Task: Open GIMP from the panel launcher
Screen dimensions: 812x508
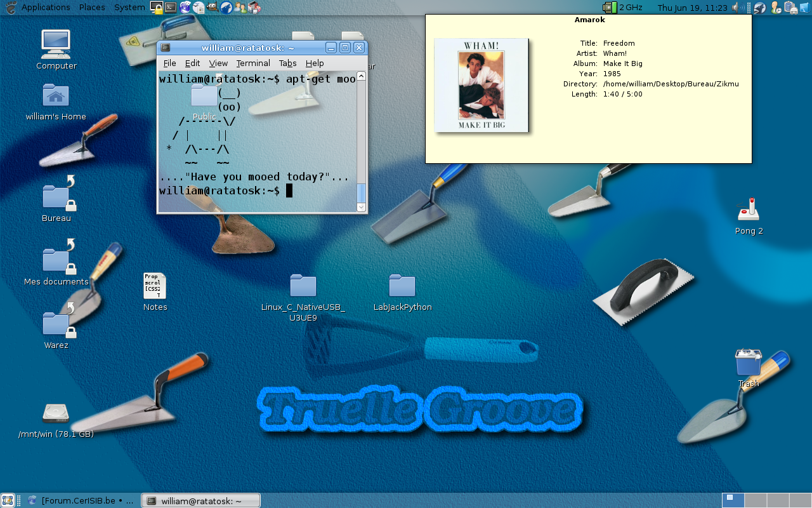Action: pos(213,8)
